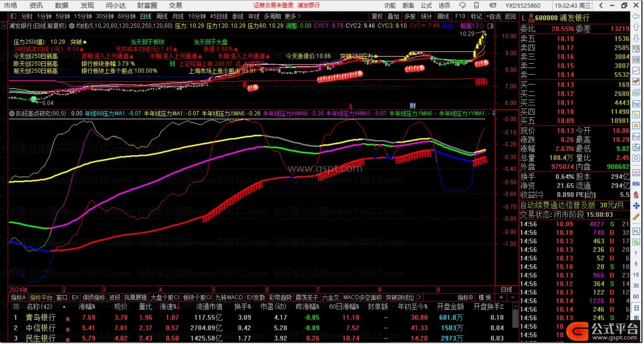Click the 指标B button

(465, 297)
